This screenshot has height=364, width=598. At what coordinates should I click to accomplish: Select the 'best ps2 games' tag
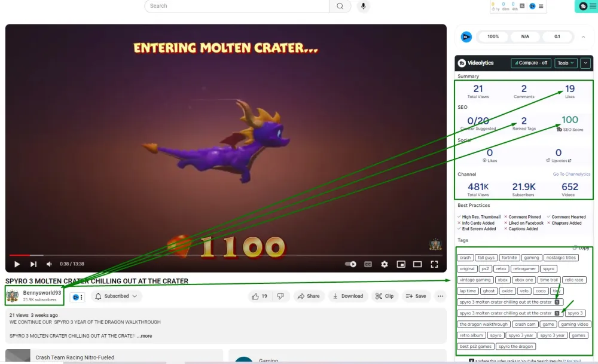coord(475,347)
